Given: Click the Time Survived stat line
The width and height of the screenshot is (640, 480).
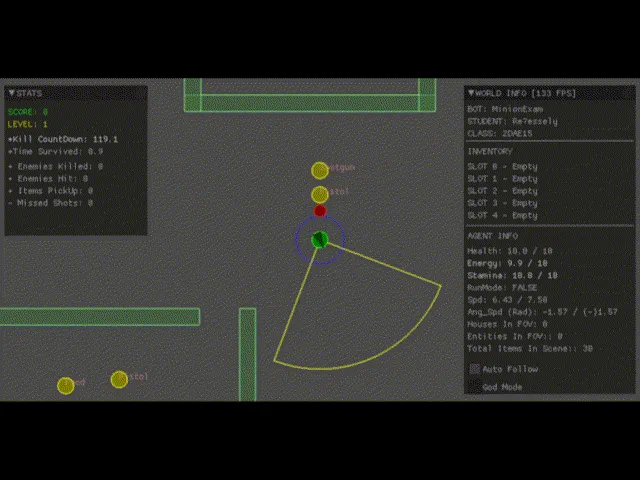Looking at the screenshot, I should point(56,151).
